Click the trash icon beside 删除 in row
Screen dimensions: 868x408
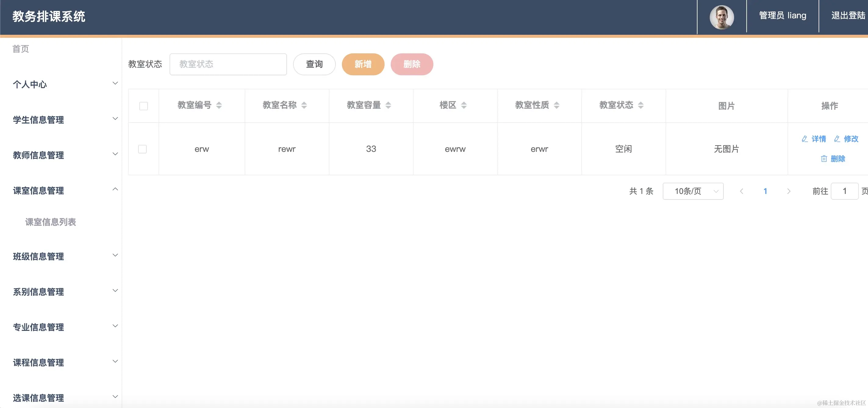pos(823,159)
